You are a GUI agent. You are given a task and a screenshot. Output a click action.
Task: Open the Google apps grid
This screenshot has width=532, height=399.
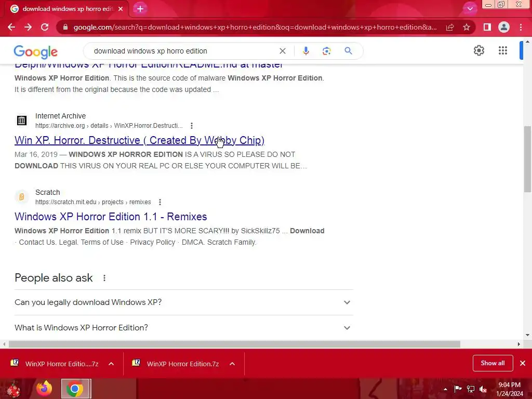point(503,50)
